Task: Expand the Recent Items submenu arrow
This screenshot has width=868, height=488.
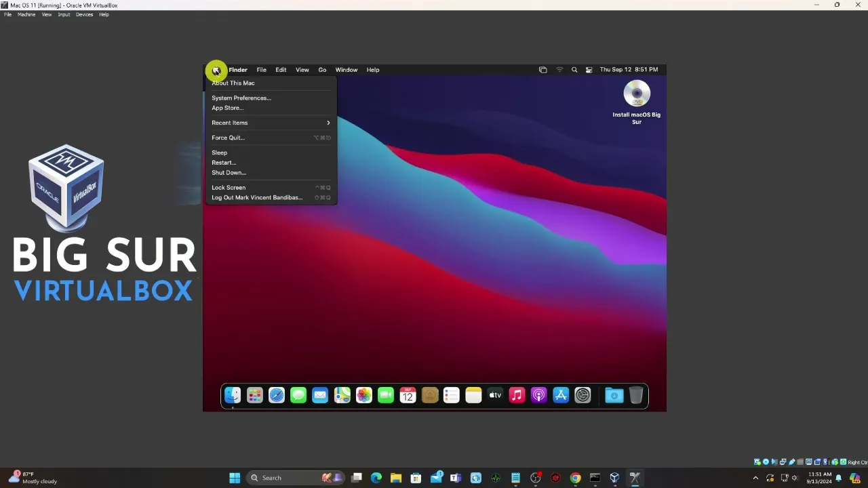Action: (328, 123)
